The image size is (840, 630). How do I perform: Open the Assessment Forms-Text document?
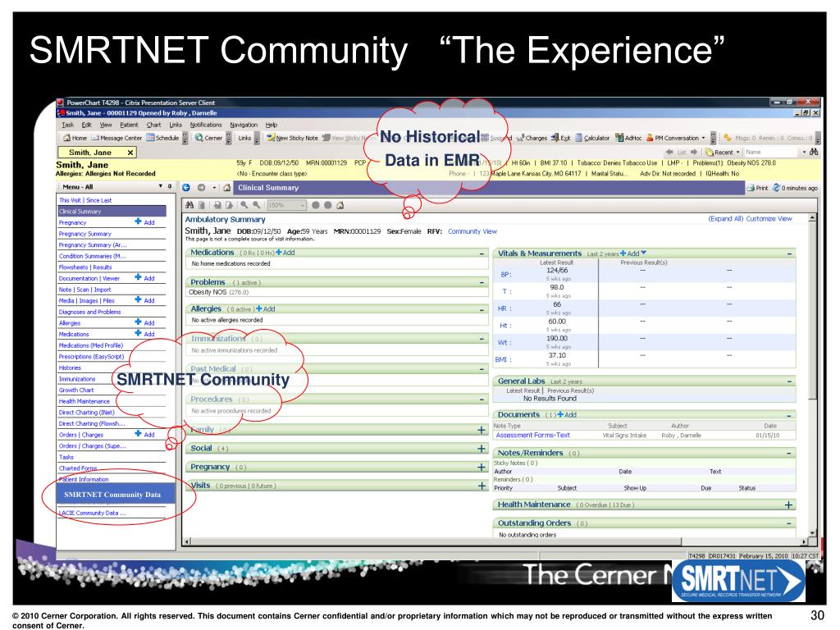coord(532,435)
